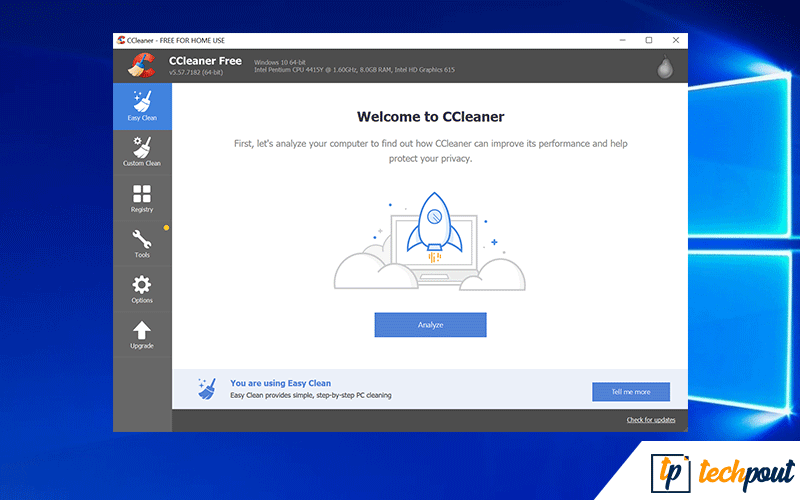Select the Custom Clean brush icon
800x500 pixels.
coord(142,151)
